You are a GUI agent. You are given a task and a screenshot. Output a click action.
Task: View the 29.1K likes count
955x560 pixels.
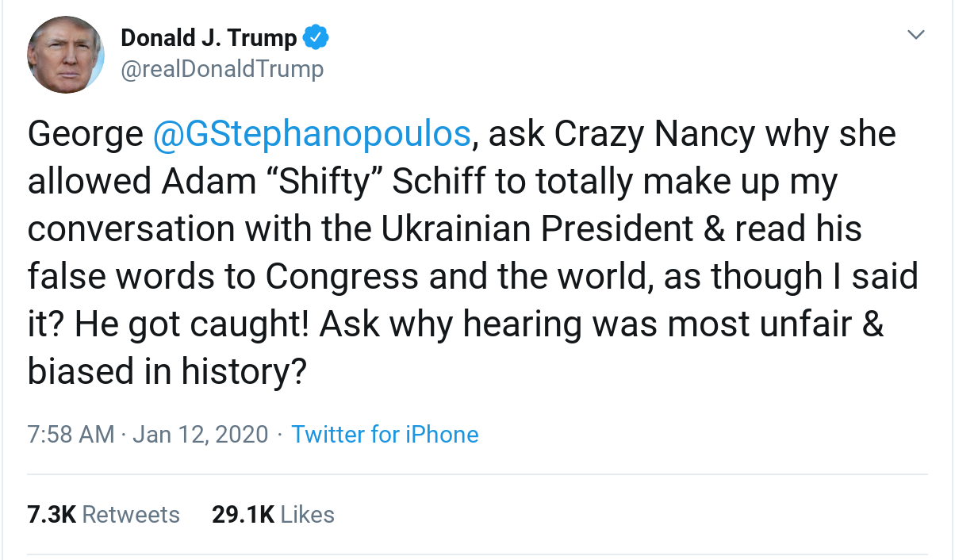pos(243,515)
